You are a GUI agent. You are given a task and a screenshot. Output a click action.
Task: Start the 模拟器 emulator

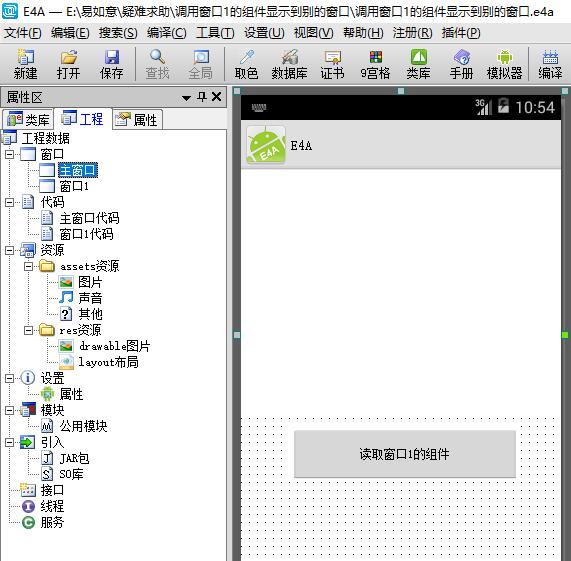504,65
